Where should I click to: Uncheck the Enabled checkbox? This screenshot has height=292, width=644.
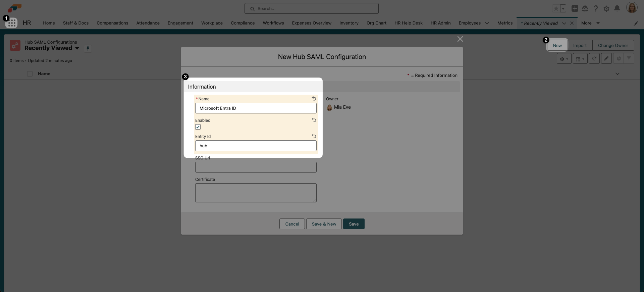(x=198, y=127)
